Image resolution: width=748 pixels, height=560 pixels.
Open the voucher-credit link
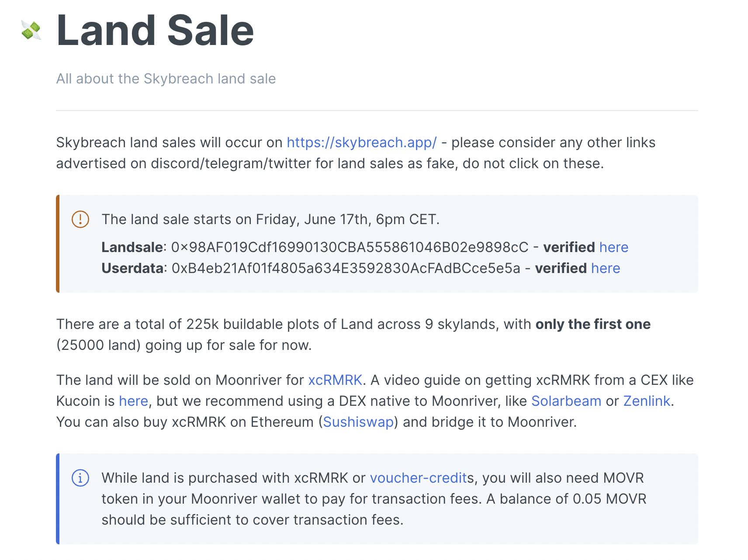(x=419, y=478)
